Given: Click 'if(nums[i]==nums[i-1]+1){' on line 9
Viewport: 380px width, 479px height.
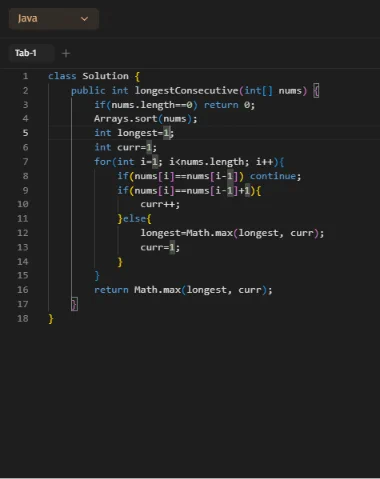Looking at the screenshot, I should pyautogui.click(x=189, y=191).
